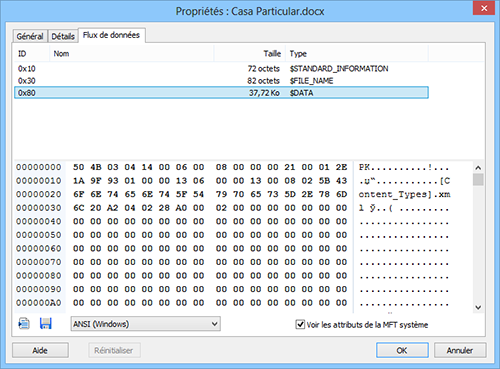Click hex byte 6C on row 00000030

(79, 208)
